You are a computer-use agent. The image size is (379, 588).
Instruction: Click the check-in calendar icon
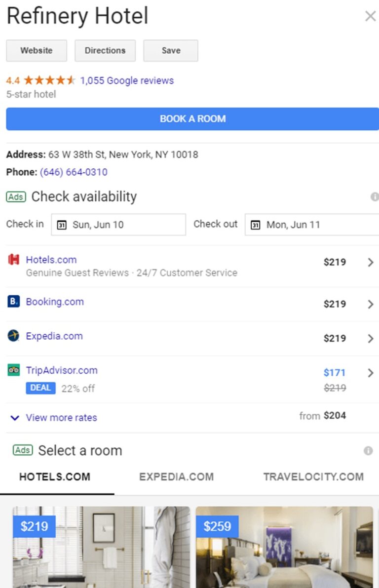(x=62, y=225)
